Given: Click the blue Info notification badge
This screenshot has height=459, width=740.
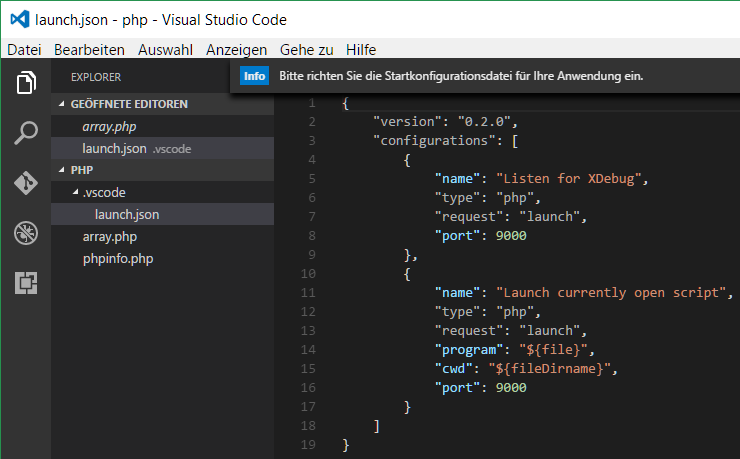Looking at the screenshot, I should point(255,76).
